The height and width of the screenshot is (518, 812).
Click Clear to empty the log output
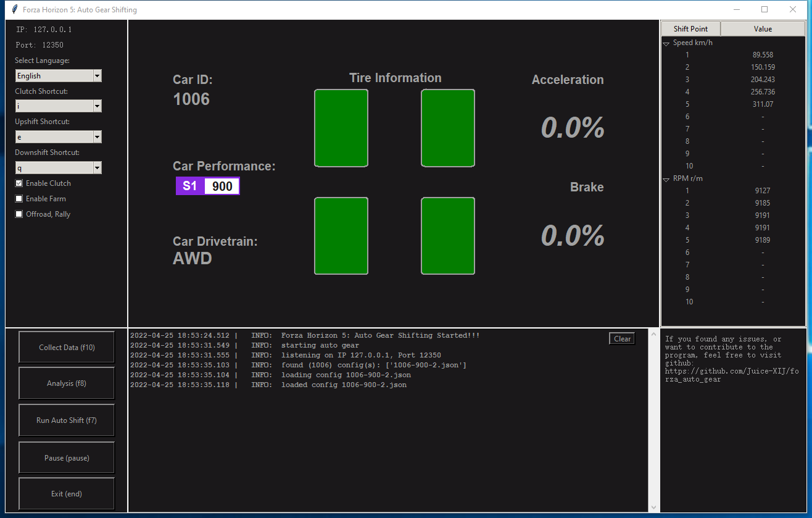pyautogui.click(x=622, y=338)
